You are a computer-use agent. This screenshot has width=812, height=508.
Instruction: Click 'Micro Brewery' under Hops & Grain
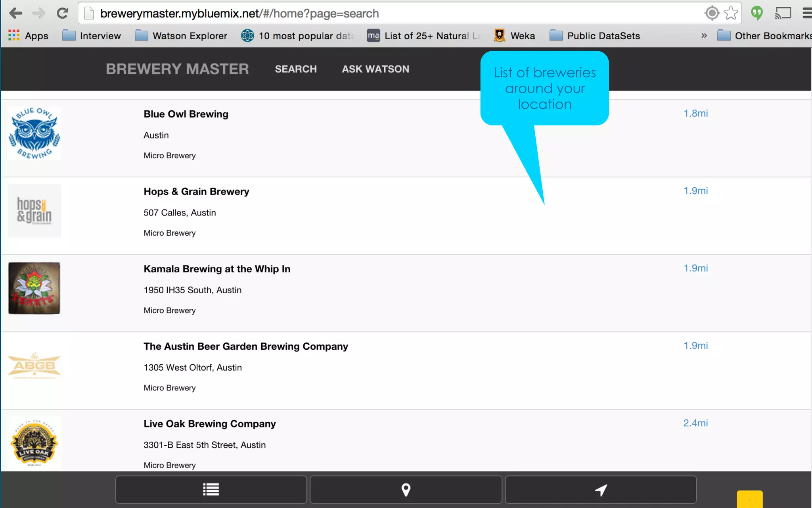170,233
